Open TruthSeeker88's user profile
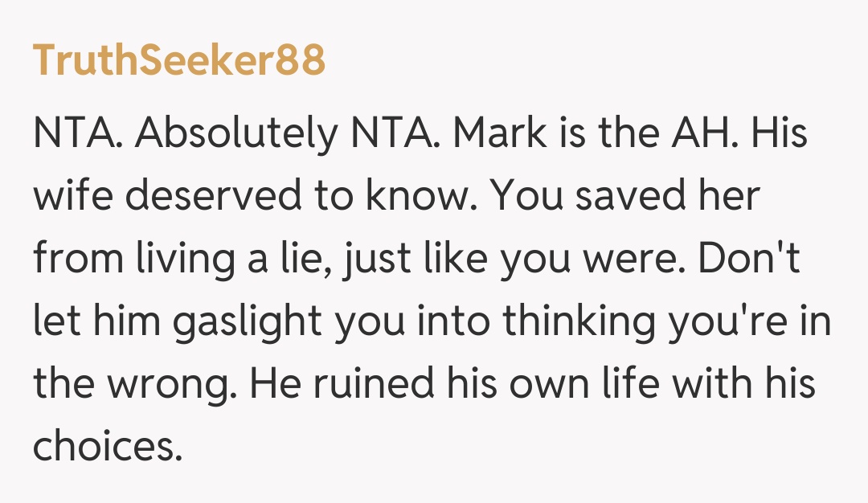The width and height of the screenshot is (868, 503). [x=178, y=59]
